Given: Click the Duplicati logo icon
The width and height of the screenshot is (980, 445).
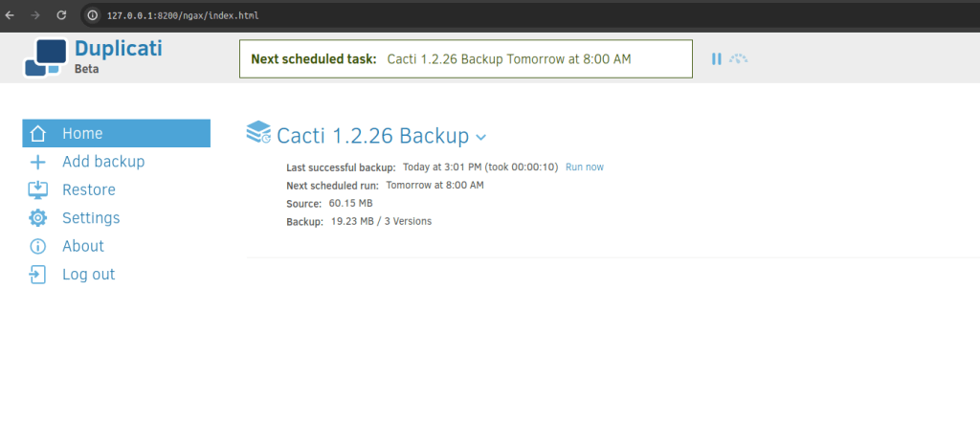Looking at the screenshot, I should click(46, 57).
